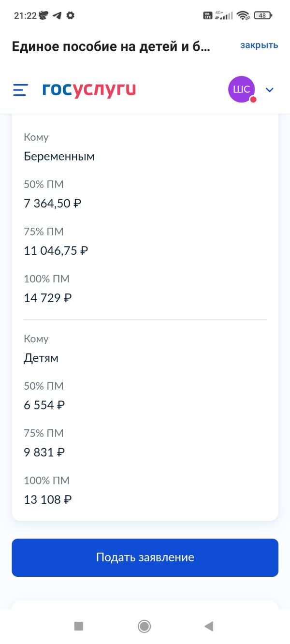Tap the Android back navigation triangle
The height and width of the screenshot is (644, 290).
click(209, 627)
